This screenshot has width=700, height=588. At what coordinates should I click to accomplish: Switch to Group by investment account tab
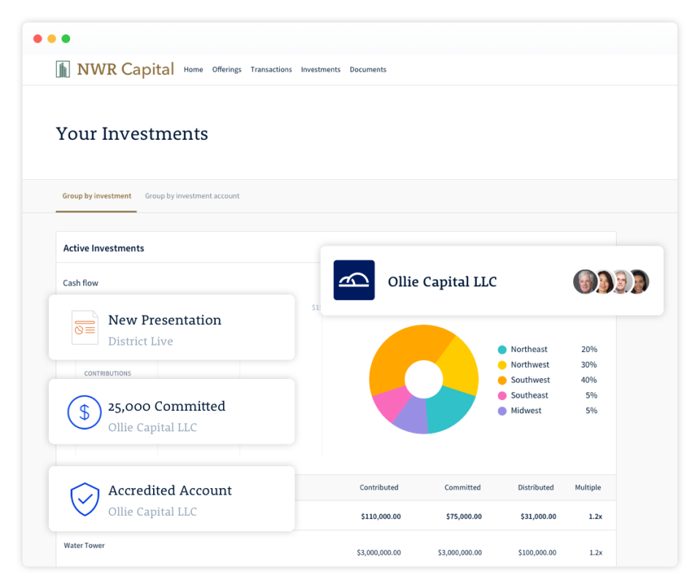point(192,196)
